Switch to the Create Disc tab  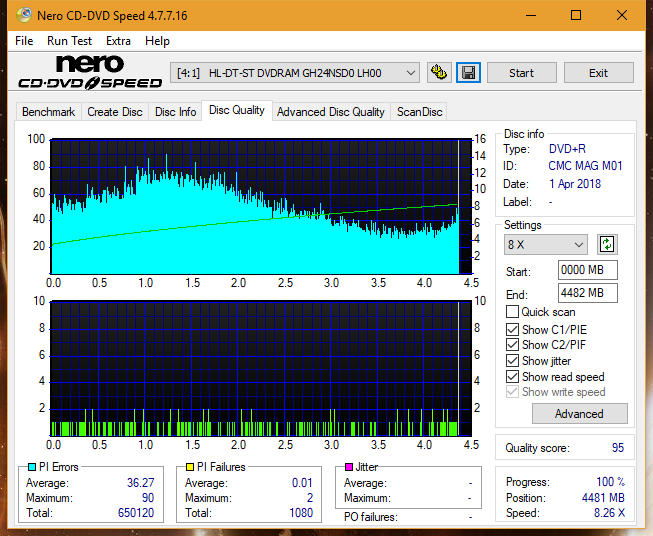[x=115, y=112]
